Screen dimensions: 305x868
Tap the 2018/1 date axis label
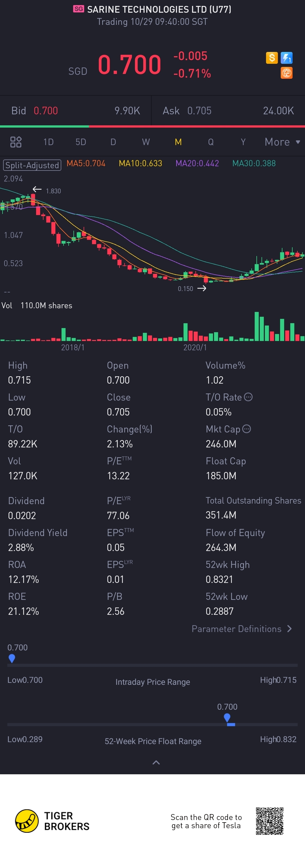(x=73, y=347)
